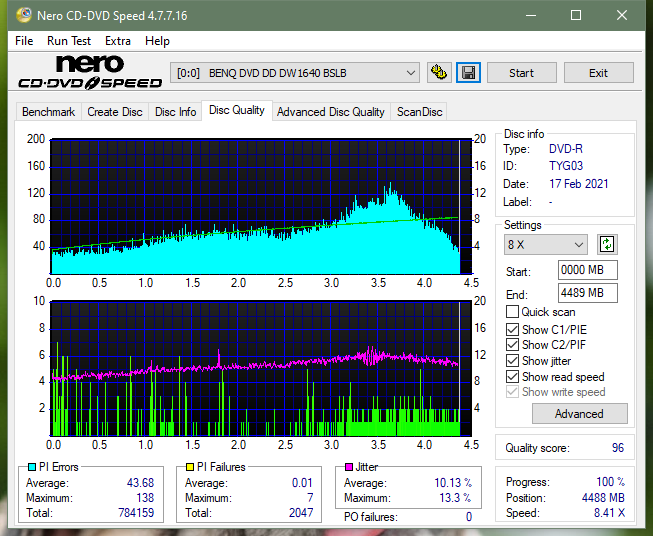Click PI Failures total value 2047

(301, 513)
